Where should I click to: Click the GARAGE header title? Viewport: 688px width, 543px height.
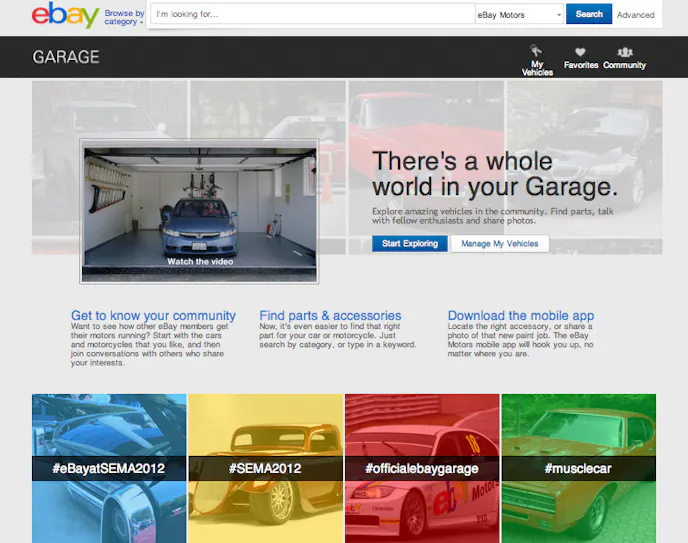click(66, 57)
